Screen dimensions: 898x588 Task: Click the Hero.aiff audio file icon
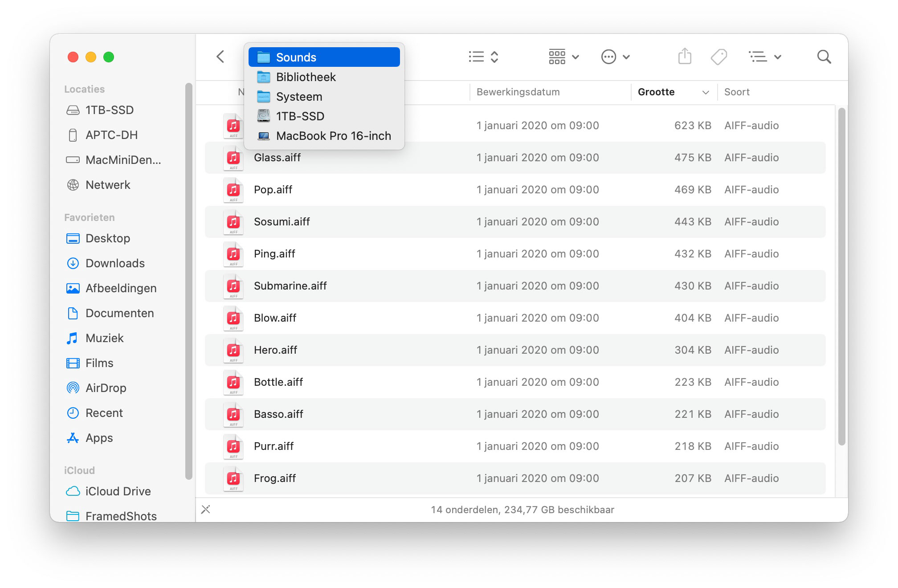[233, 351]
